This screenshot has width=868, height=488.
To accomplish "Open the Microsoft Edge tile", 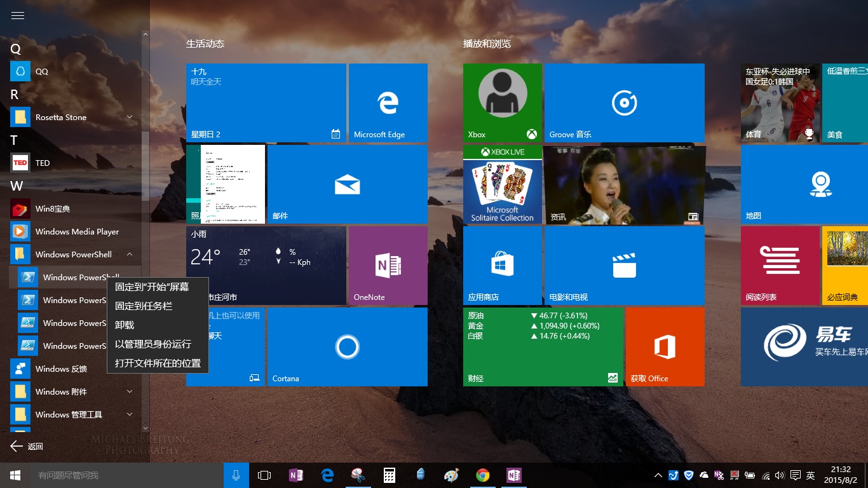I will point(388,103).
